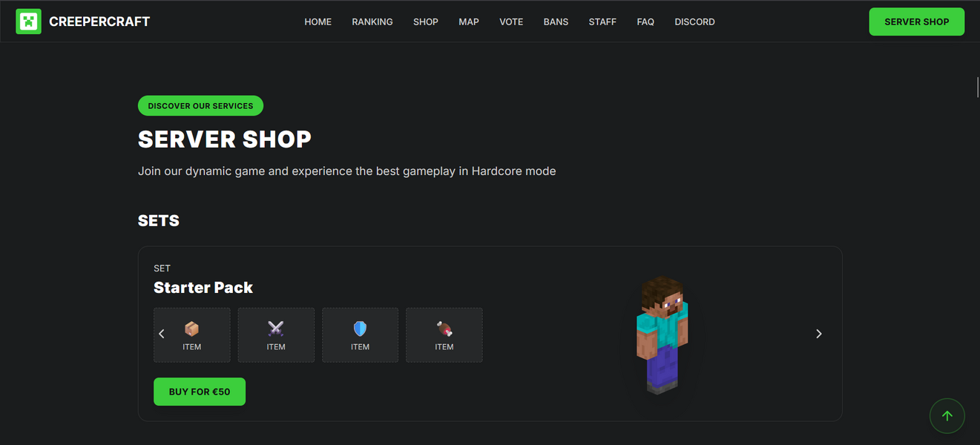Select the crossed swords item icon

tap(276, 329)
